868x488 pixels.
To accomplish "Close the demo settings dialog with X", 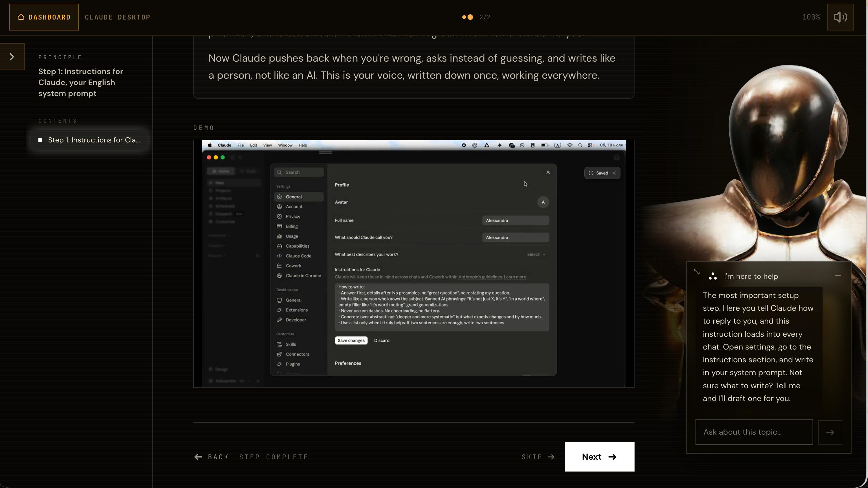I will coord(548,172).
